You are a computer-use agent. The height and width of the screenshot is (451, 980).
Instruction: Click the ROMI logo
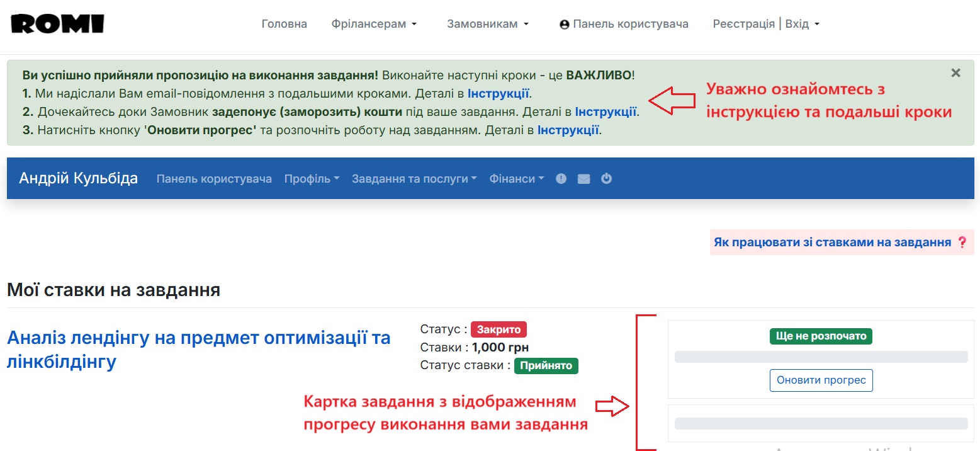[x=57, y=23]
